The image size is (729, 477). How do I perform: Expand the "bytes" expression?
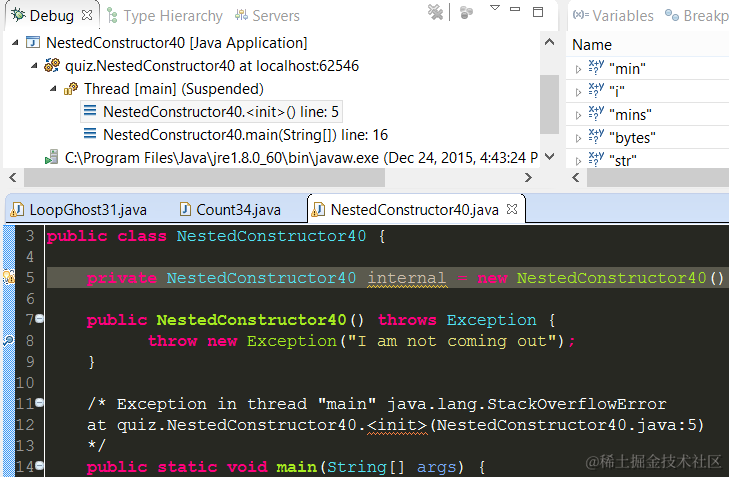(x=578, y=139)
